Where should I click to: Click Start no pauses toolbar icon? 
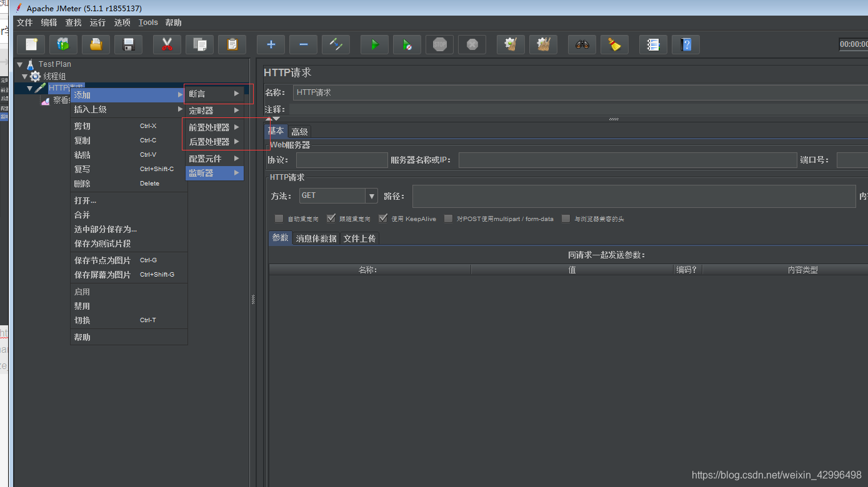pos(407,44)
